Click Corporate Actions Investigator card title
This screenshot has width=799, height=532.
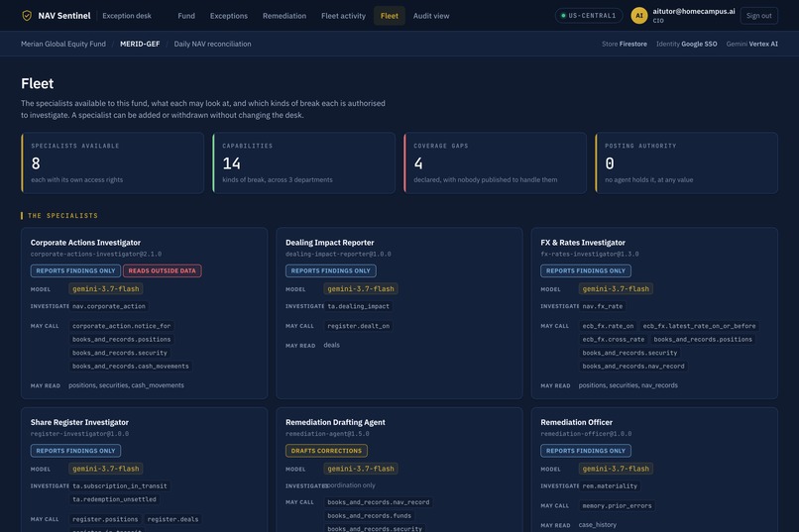click(85, 243)
